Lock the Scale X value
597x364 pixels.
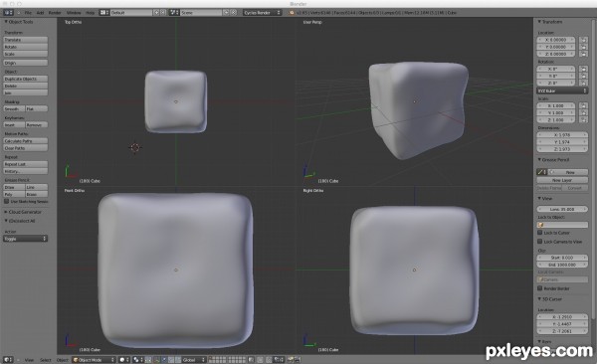coord(583,105)
